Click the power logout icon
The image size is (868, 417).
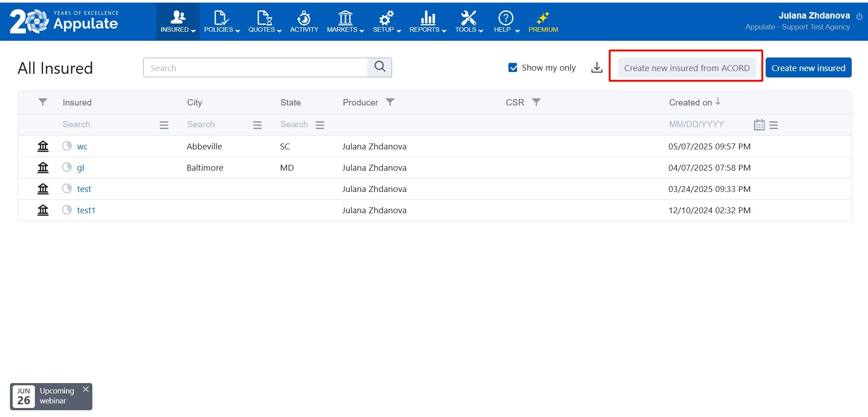(859, 16)
